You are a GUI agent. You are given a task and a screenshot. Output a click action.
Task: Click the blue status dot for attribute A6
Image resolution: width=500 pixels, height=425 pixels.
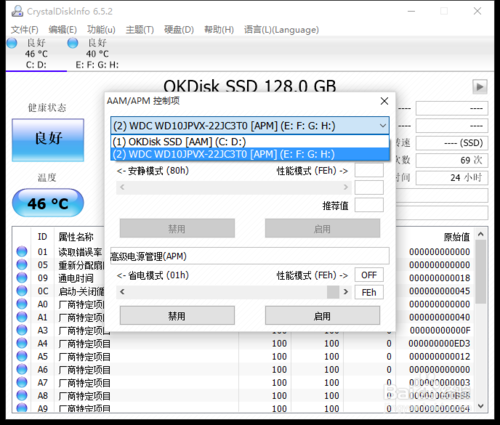(22, 369)
